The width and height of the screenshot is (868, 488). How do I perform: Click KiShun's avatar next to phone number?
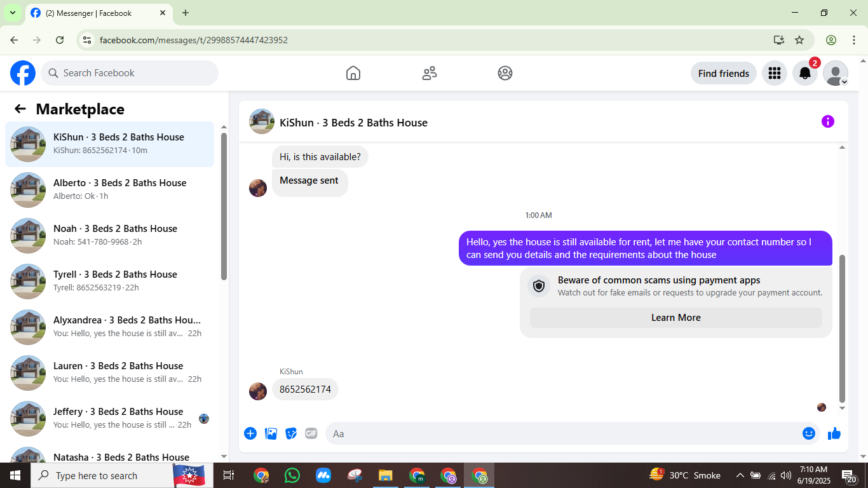click(x=258, y=391)
